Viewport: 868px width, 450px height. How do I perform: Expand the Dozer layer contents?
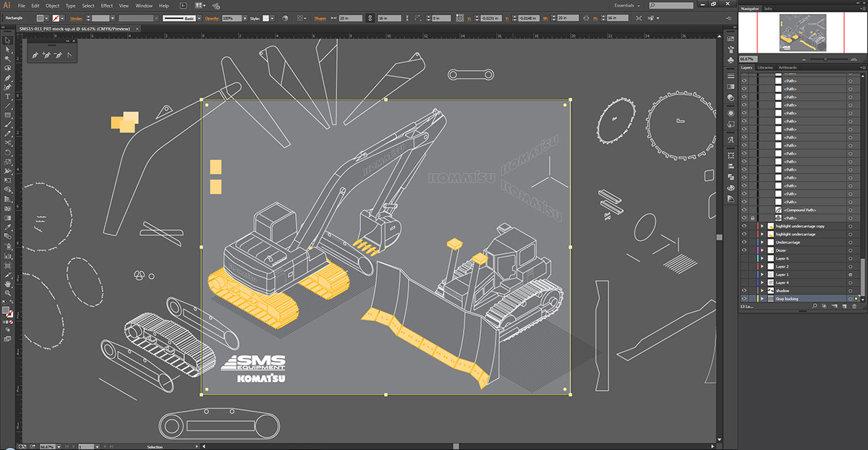click(x=762, y=250)
